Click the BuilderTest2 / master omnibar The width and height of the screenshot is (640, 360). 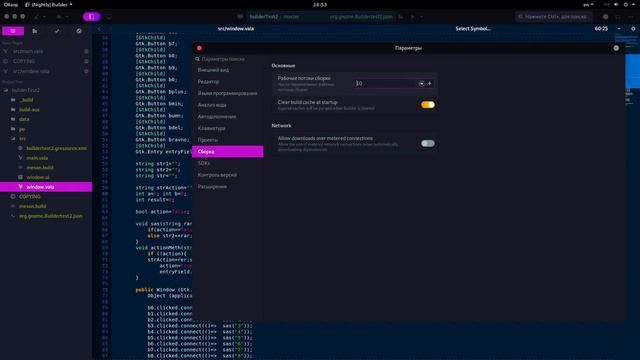pyautogui.click(x=321, y=17)
